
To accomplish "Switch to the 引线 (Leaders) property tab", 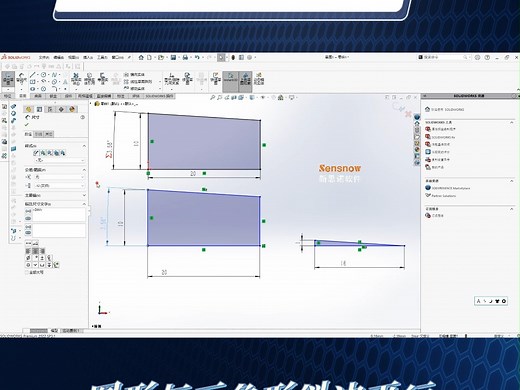I will (39, 134).
